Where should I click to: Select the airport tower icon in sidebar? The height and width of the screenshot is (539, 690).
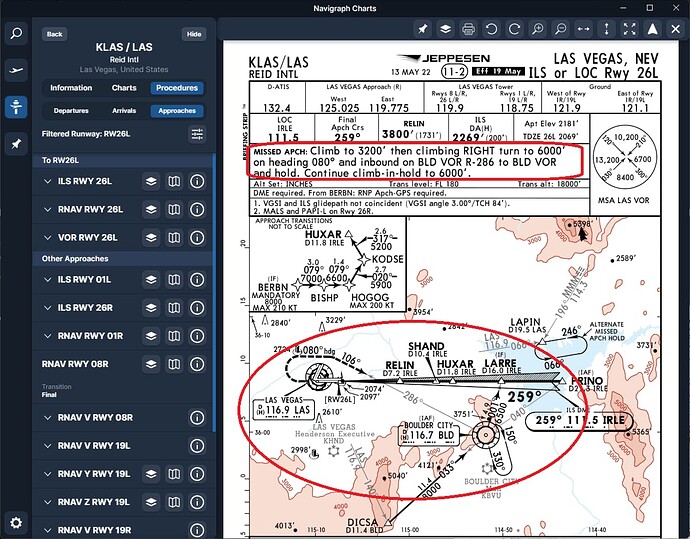[x=16, y=107]
